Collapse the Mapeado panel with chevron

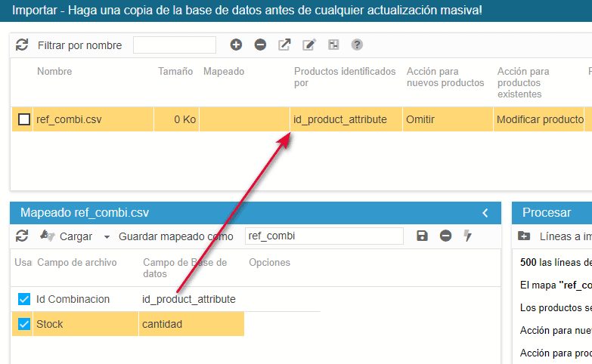point(485,213)
